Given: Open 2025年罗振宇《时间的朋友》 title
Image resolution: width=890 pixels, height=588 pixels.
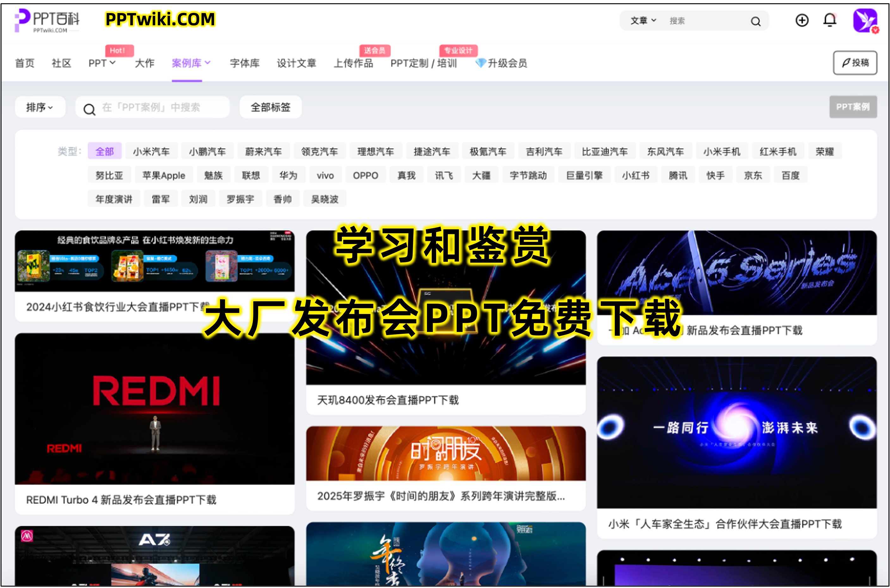Looking at the screenshot, I should (441, 496).
